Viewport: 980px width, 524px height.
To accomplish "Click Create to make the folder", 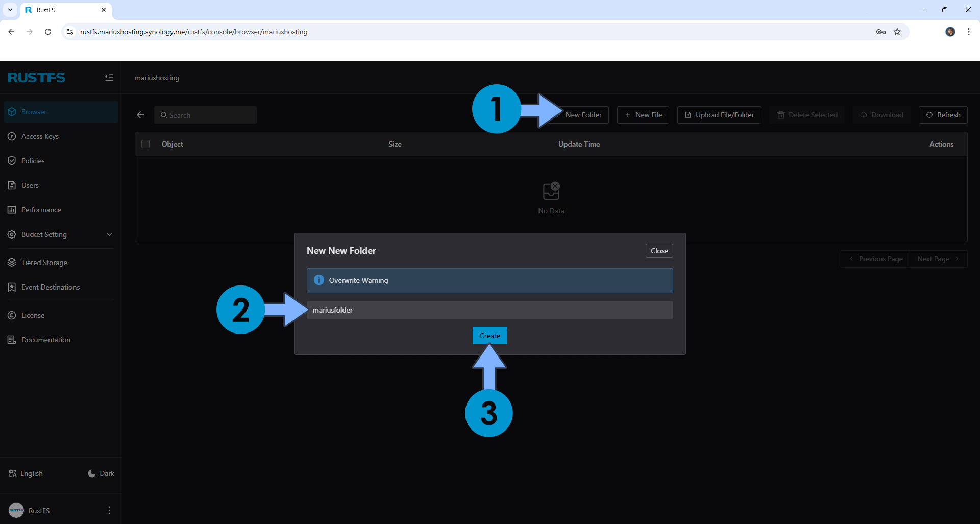I will (490, 336).
